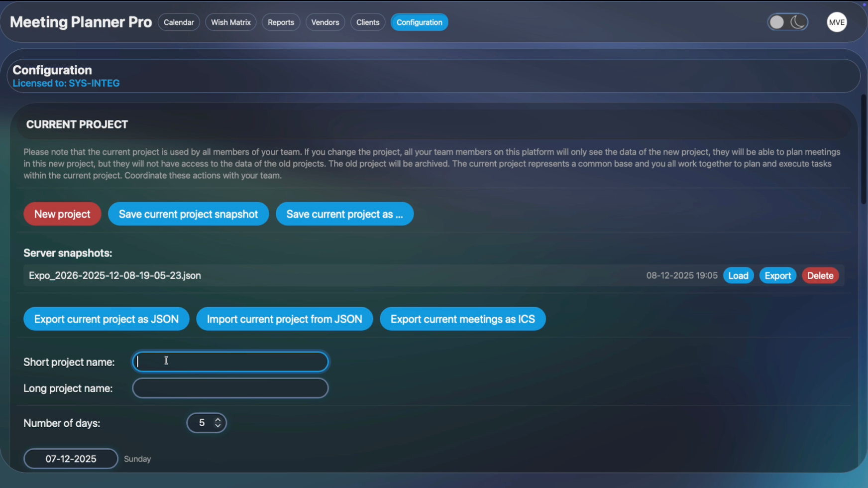Click Save current project as ...
The height and width of the screenshot is (488, 868).
point(344,214)
